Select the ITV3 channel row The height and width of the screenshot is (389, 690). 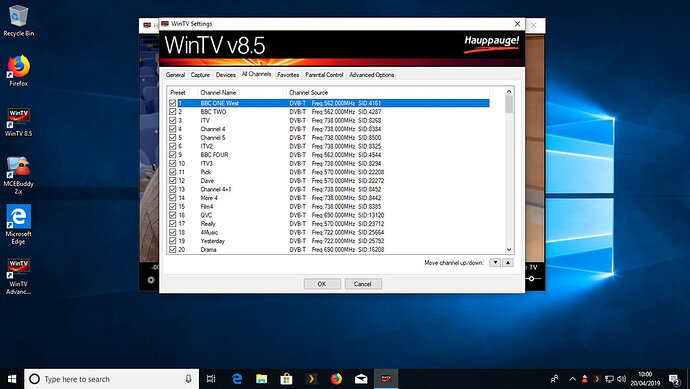coord(328,163)
